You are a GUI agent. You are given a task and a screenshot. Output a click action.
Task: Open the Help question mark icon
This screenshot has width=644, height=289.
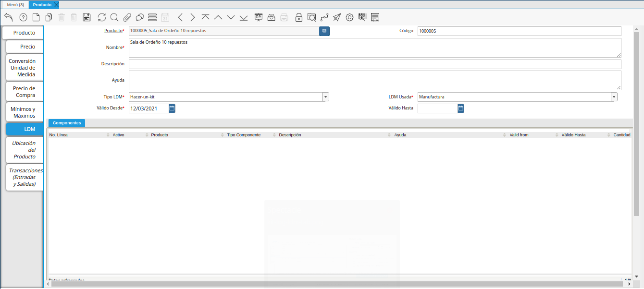[23, 17]
